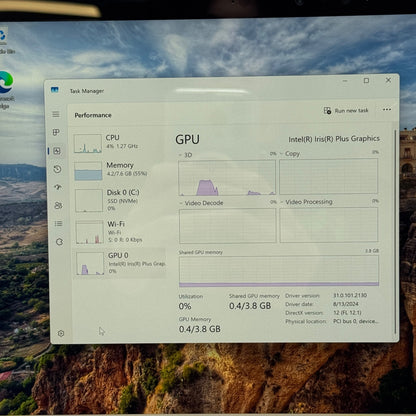Open the App history icon
The height and width of the screenshot is (416, 416).
tap(57, 169)
